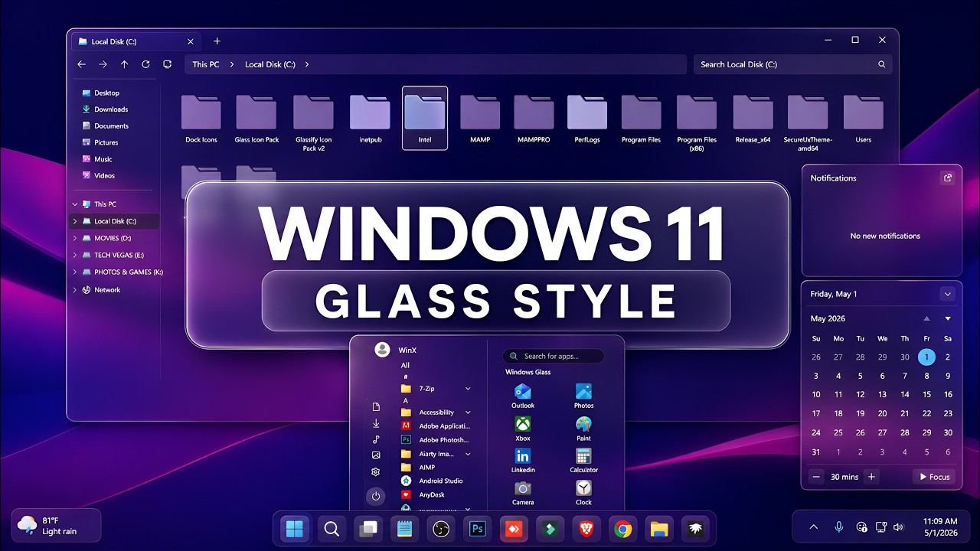Decrease focus time with minus button
This screenshot has width=980, height=551.
click(x=816, y=477)
